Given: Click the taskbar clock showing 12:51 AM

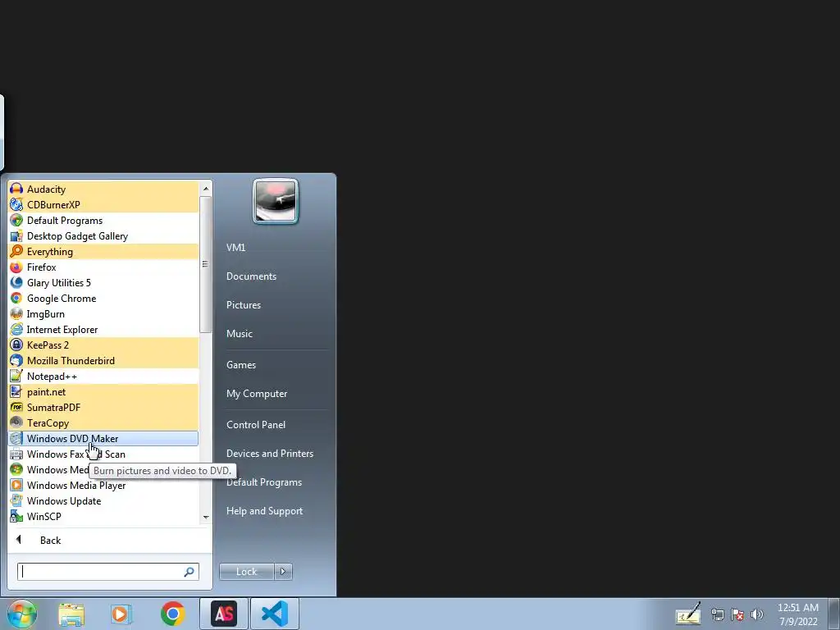Looking at the screenshot, I should tap(798, 614).
